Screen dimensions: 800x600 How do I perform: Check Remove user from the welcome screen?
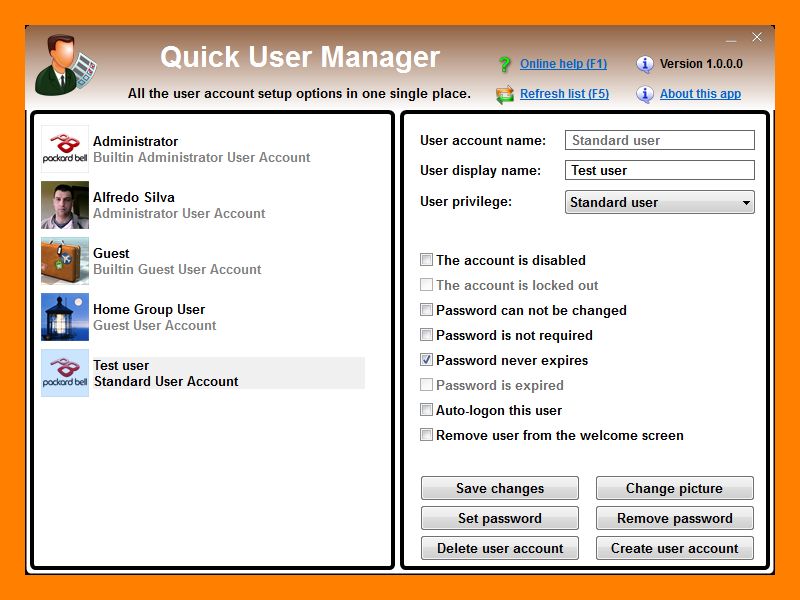tap(426, 435)
